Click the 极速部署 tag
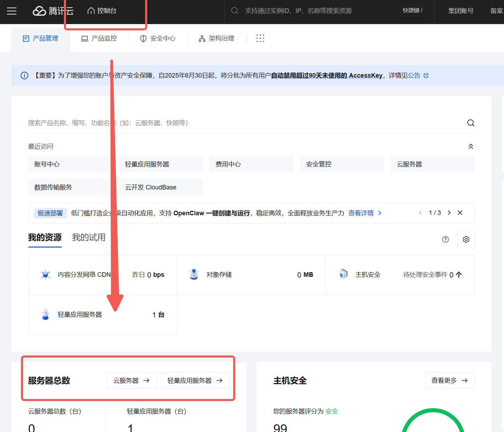 50,213
